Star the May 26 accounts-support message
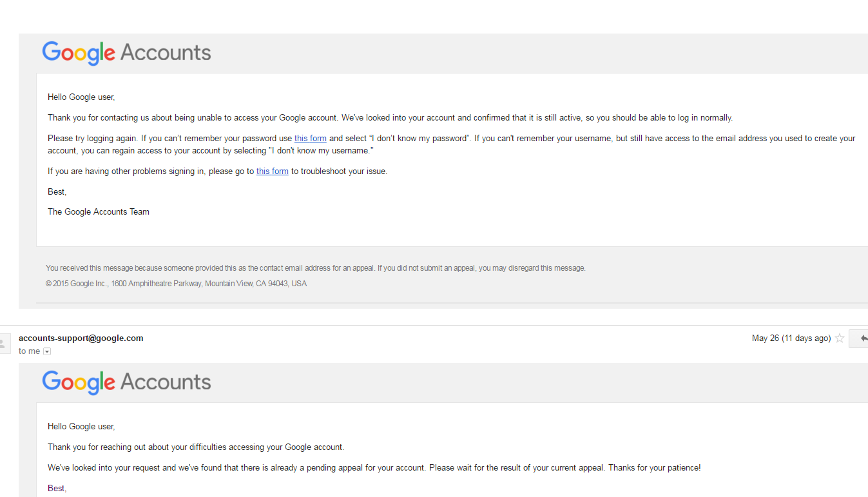868x497 pixels. [840, 338]
